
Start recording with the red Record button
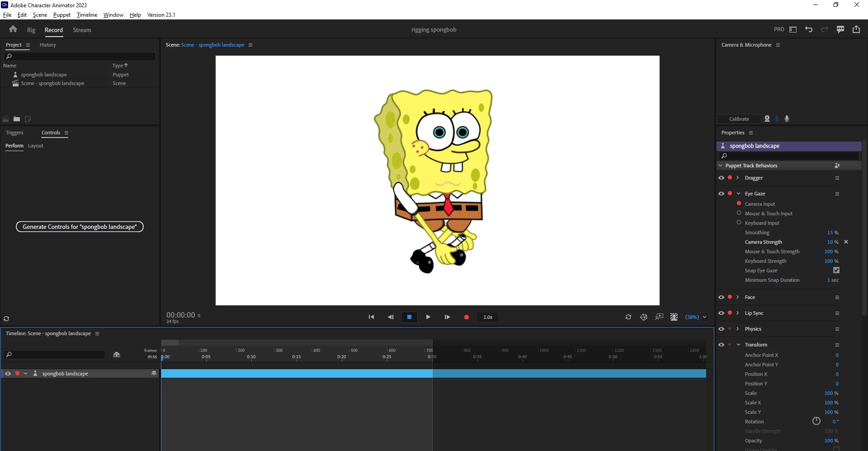(467, 317)
